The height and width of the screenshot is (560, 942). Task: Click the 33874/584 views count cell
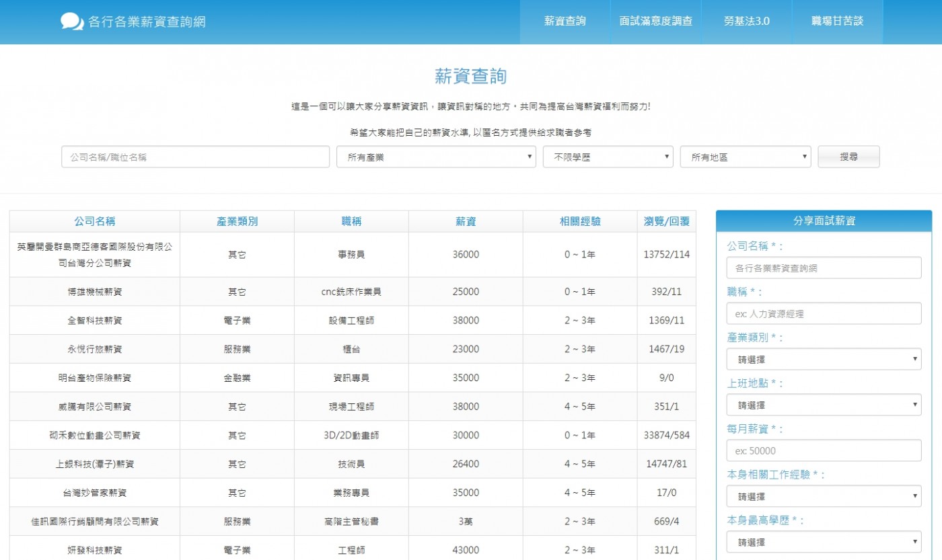[x=666, y=436]
